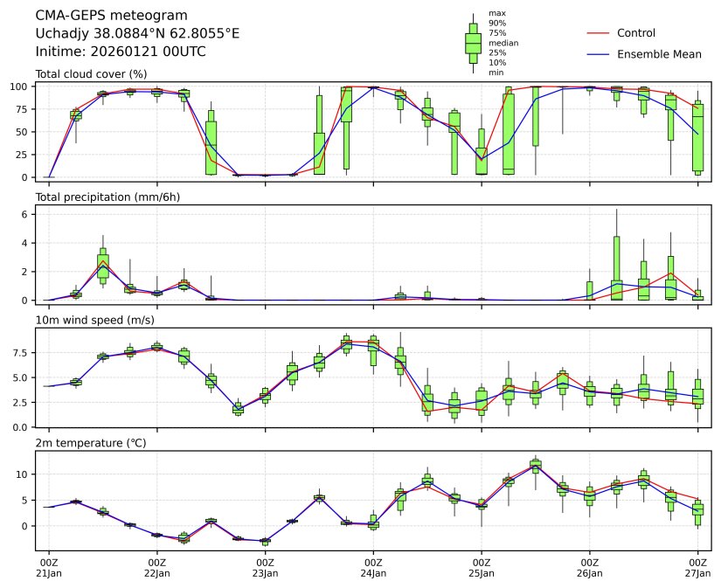
Task: Click the box-plot symbol in the legend
Action: (x=473, y=43)
